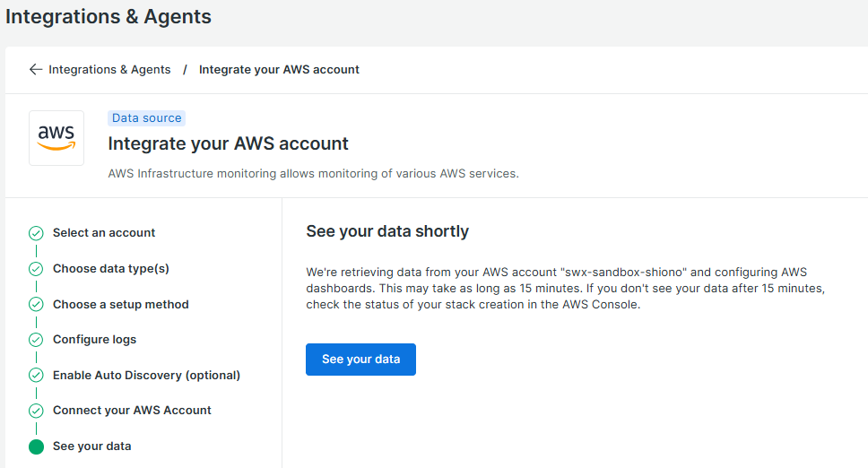
Task: Click the back arrow icon
Action: click(x=36, y=69)
